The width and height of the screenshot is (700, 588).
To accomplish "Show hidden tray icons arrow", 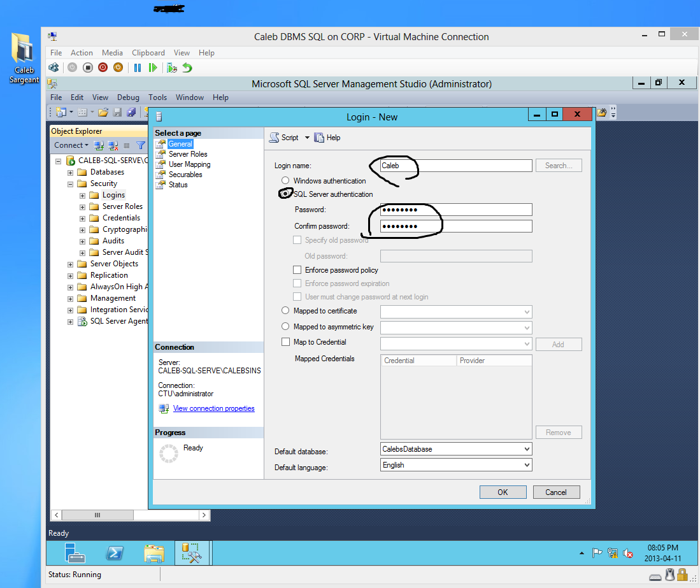I will (x=582, y=553).
